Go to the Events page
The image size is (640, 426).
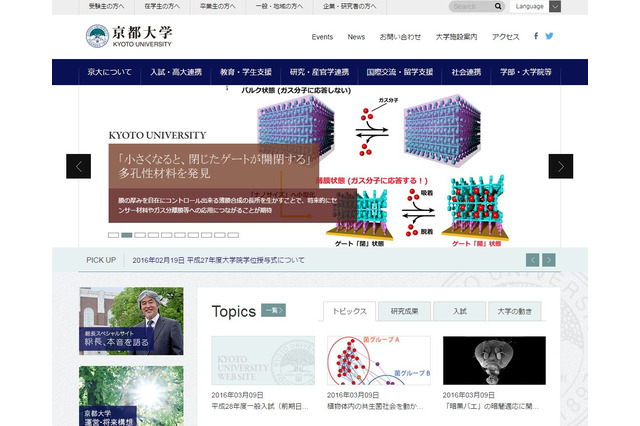point(322,37)
